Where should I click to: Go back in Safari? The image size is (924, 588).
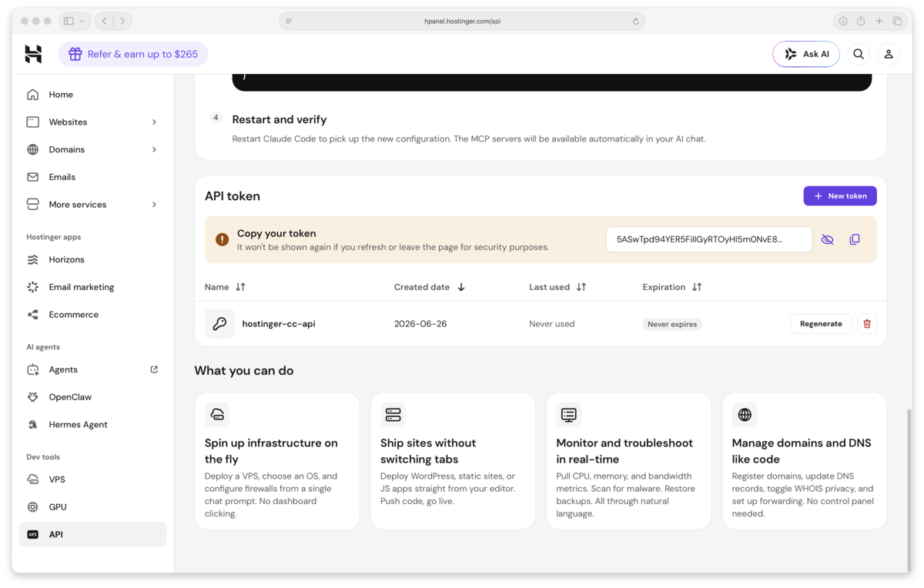pyautogui.click(x=105, y=21)
